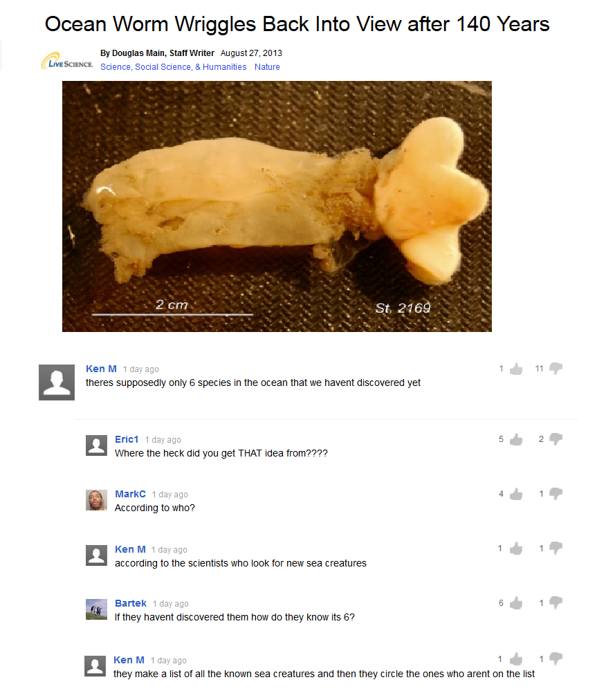Viewport: 597px width, 700px height.
Task: Thumbs up Ken M's top comment
Action: (x=516, y=369)
